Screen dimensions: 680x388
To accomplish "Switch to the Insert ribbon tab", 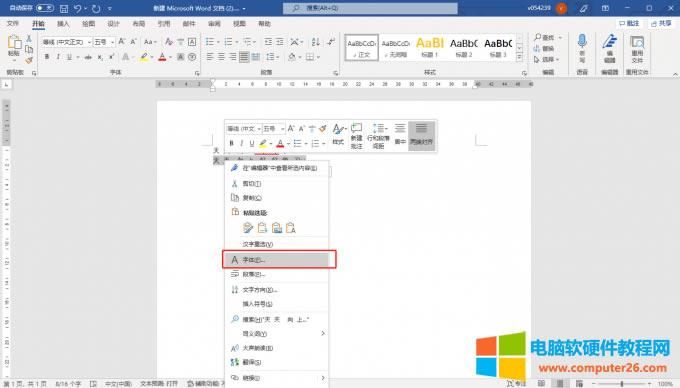I will point(63,23).
